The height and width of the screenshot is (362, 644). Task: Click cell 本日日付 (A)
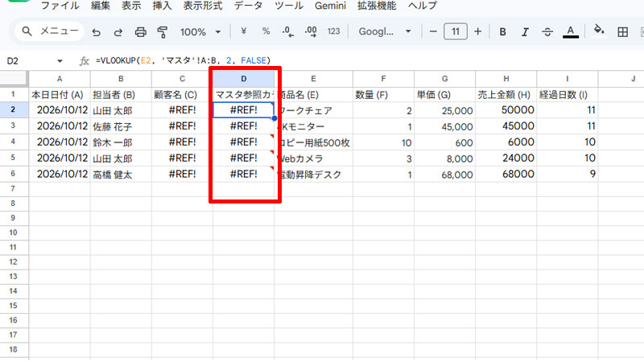point(60,95)
